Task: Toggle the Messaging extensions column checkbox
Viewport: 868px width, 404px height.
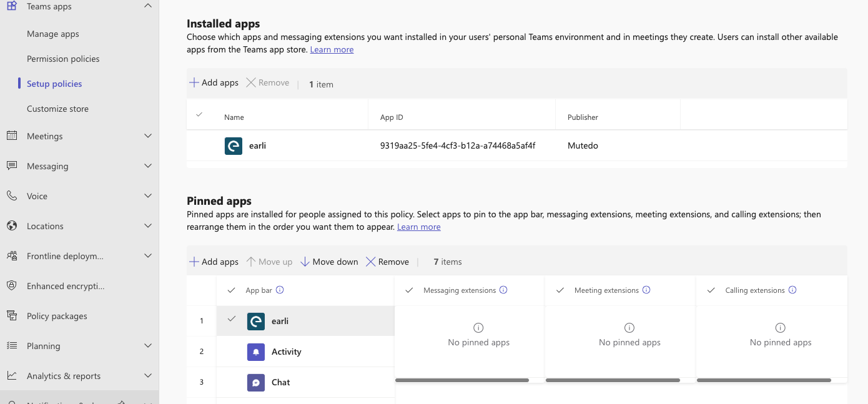Action: [x=410, y=290]
